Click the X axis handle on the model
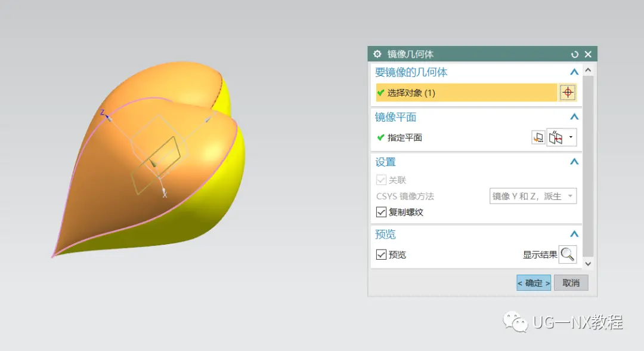 tap(164, 192)
